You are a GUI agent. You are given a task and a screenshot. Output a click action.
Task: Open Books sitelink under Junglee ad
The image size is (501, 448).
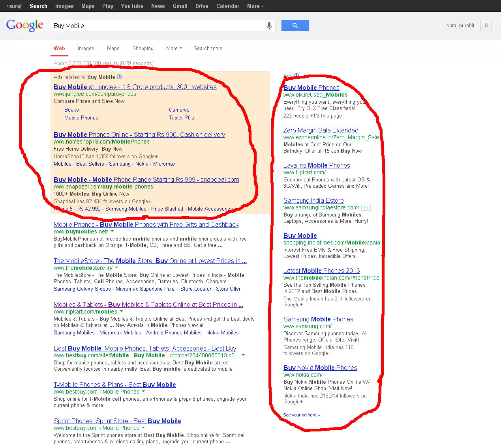click(x=71, y=110)
